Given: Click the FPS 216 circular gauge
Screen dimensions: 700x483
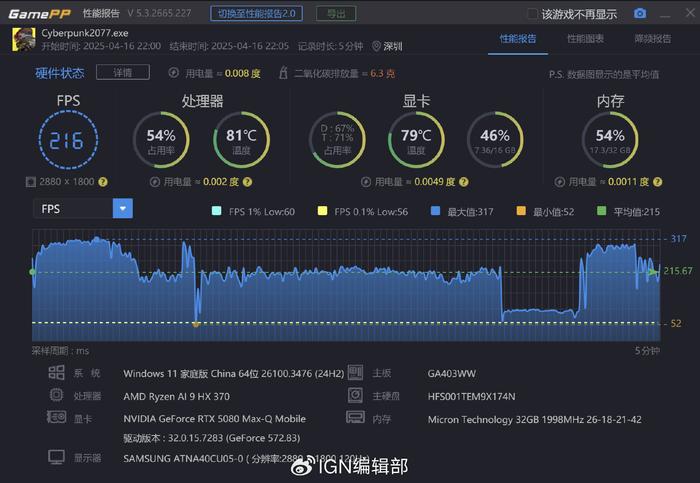Looking at the screenshot, I should (x=68, y=140).
